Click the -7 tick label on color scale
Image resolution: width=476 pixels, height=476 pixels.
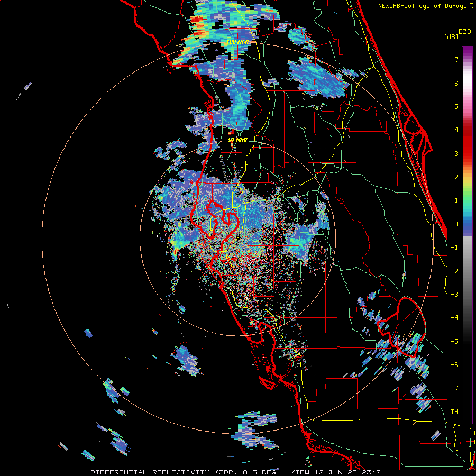click(454, 388)
